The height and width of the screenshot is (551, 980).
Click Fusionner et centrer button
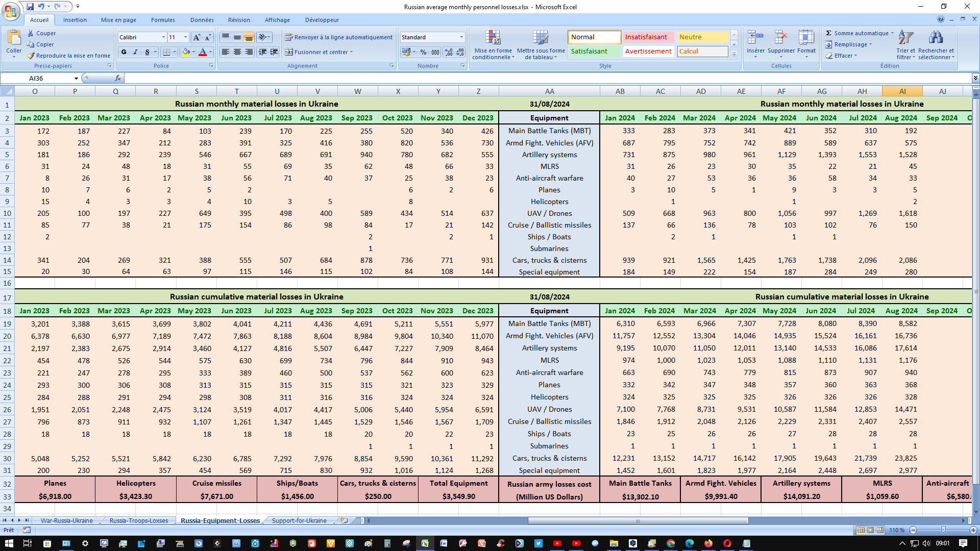(x=319, y=52)
